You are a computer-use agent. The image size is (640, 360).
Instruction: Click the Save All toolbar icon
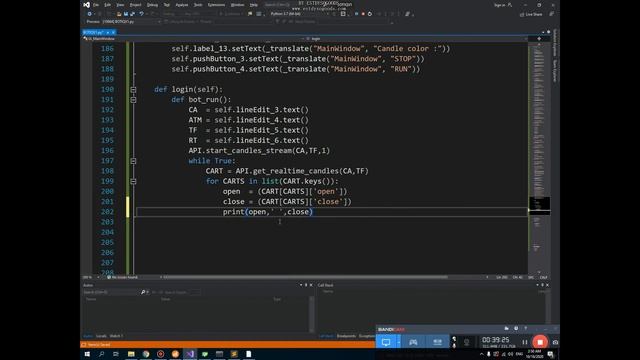[x=133, y=14]
